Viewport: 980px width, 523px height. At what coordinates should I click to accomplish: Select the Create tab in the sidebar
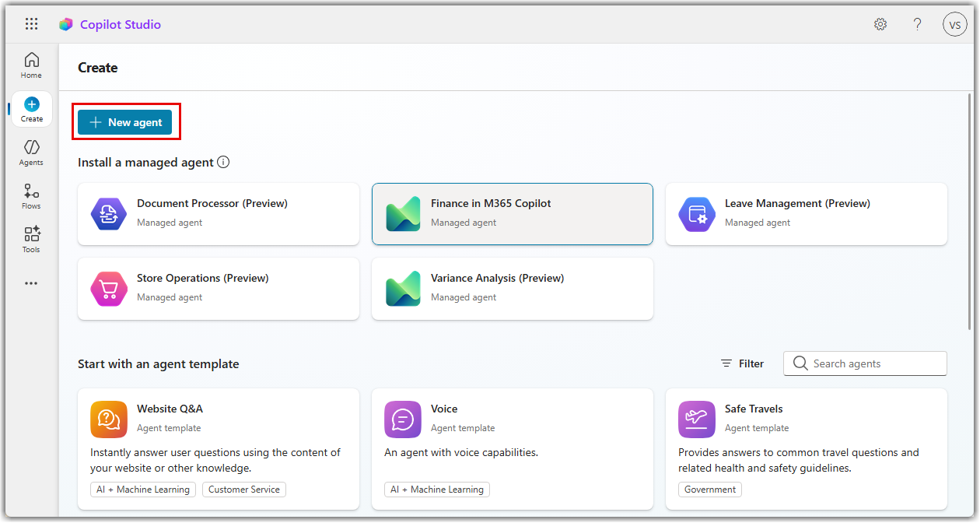(x=31, y=109)
